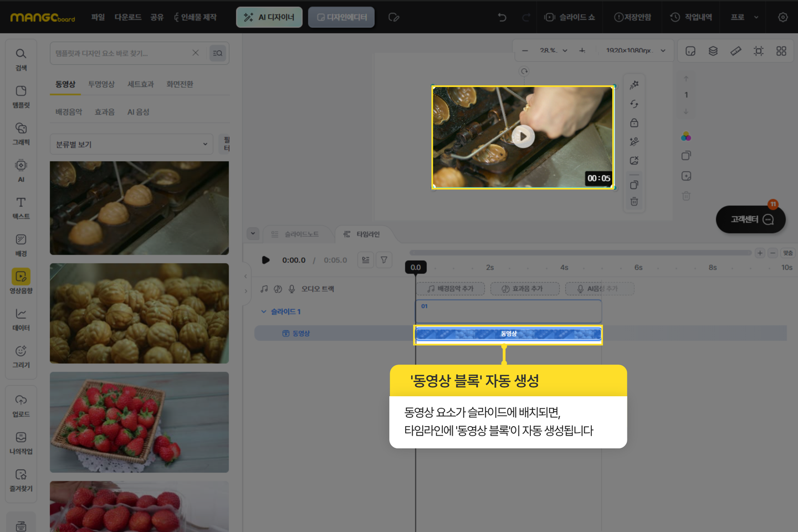
Task: Select the strawberry basket video thumbnail
Action: click(x=139, y=422)
